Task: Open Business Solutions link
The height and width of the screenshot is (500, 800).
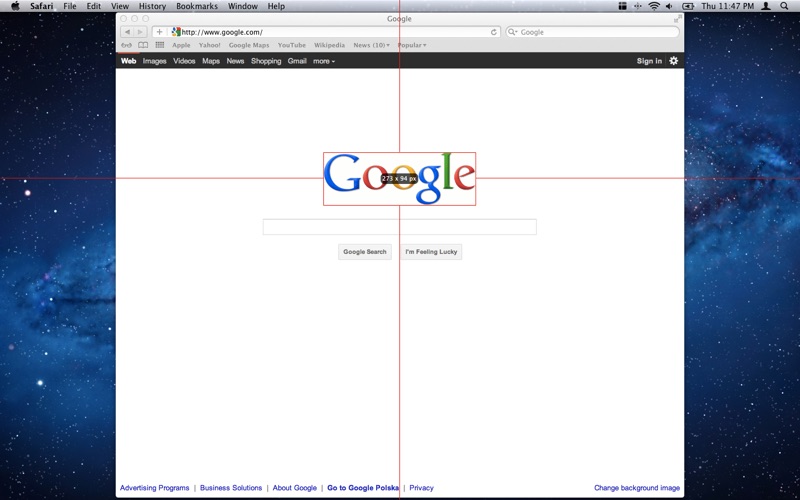Action: tap(231, 488)
